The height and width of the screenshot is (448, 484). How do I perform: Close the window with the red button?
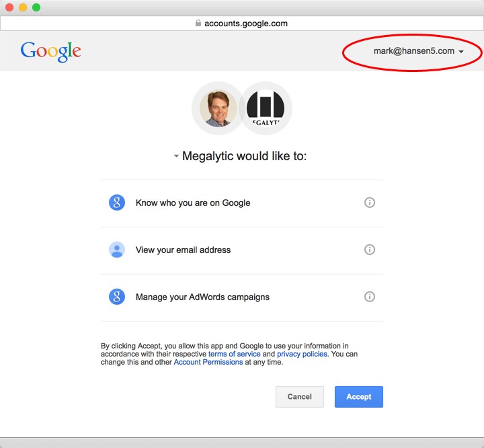point(9,7)
